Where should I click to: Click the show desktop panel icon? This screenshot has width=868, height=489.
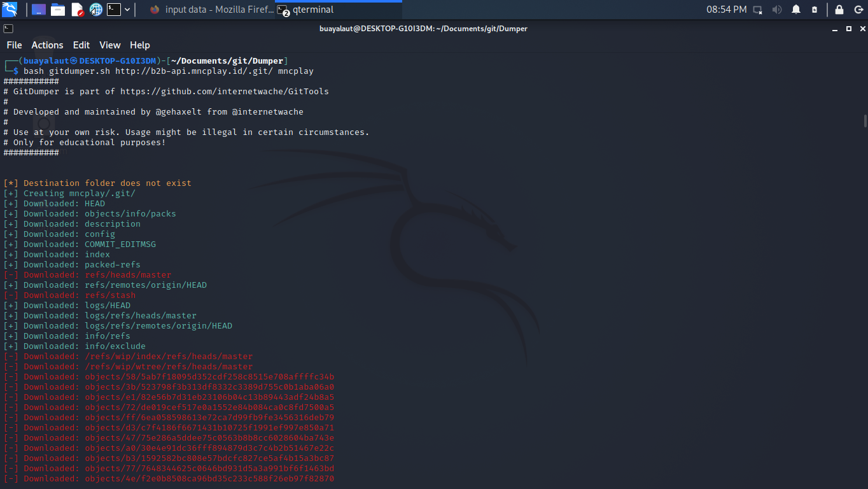tap(38, 10)
